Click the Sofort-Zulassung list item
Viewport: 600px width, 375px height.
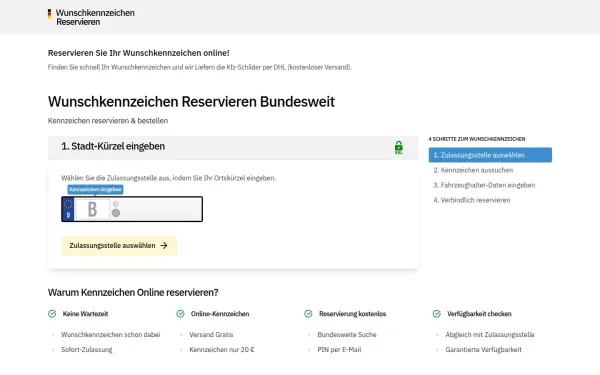[x=87, y=349]
